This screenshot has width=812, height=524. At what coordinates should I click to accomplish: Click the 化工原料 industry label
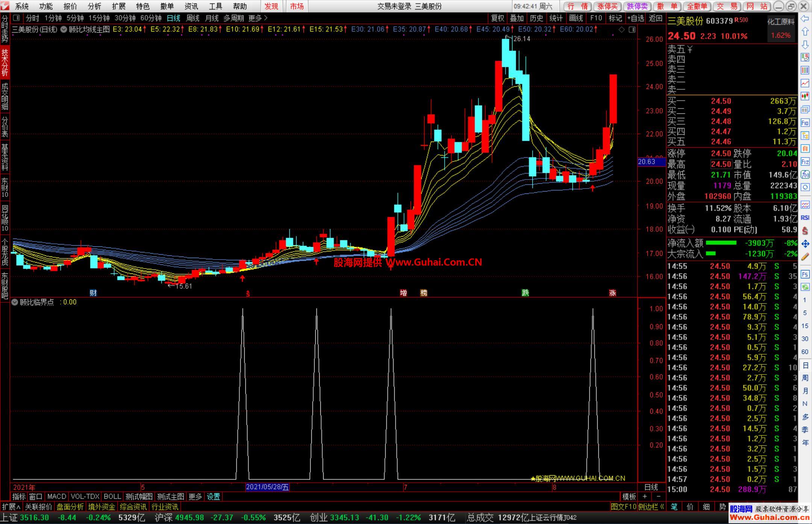pos(781,22)
